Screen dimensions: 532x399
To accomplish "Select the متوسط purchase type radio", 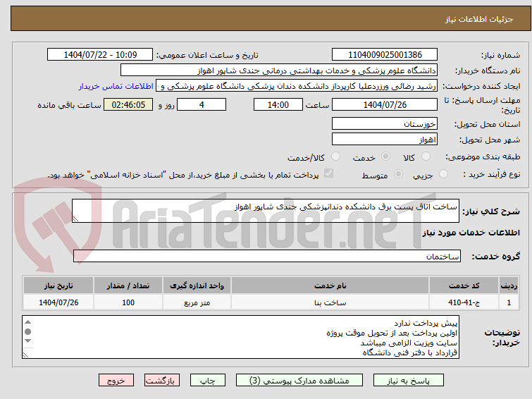I will click(398, 174).
